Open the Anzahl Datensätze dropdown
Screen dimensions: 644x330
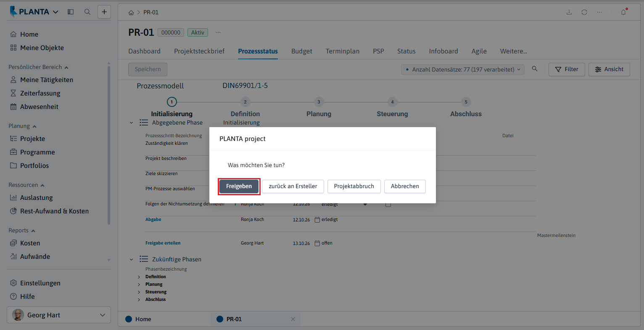click(x=463, y=69)
